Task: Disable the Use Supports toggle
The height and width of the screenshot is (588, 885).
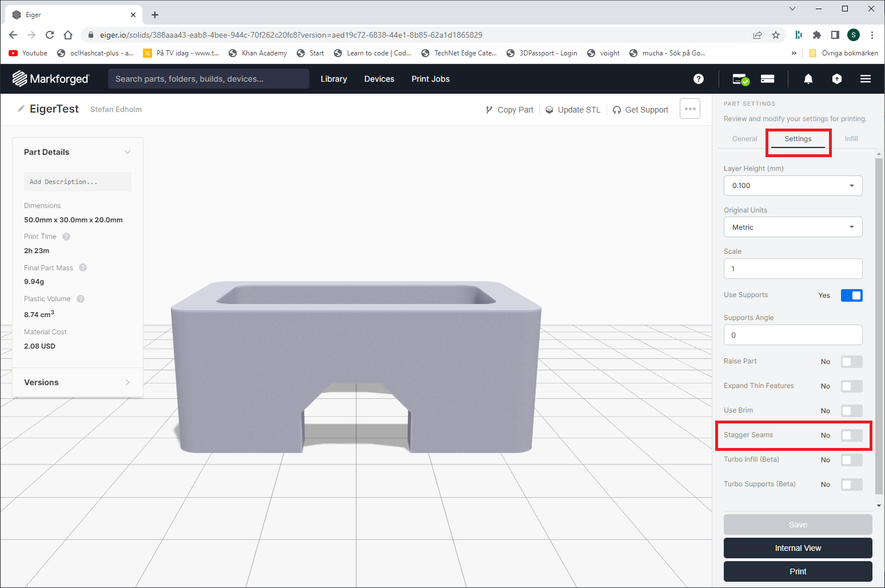Action: tap(851, 295)
